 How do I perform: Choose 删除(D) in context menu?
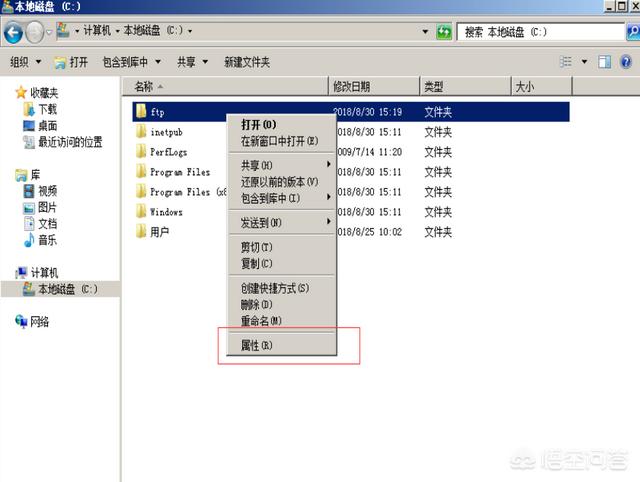pos(282,304)
